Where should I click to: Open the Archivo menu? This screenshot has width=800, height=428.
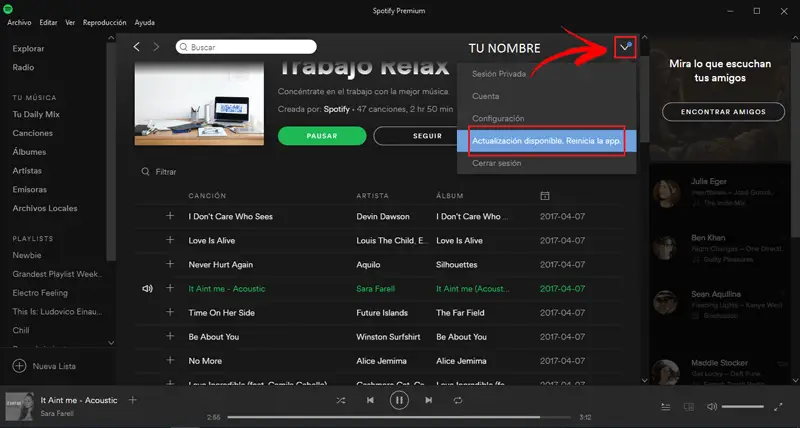pyautogui.click(x=19, y=22)
